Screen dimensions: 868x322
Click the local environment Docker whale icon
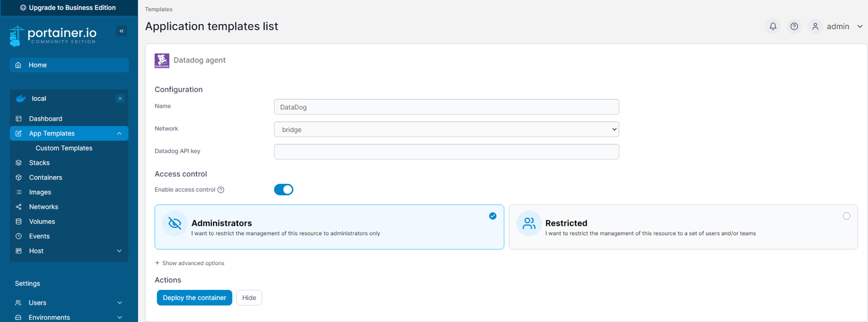coord(21,98)
